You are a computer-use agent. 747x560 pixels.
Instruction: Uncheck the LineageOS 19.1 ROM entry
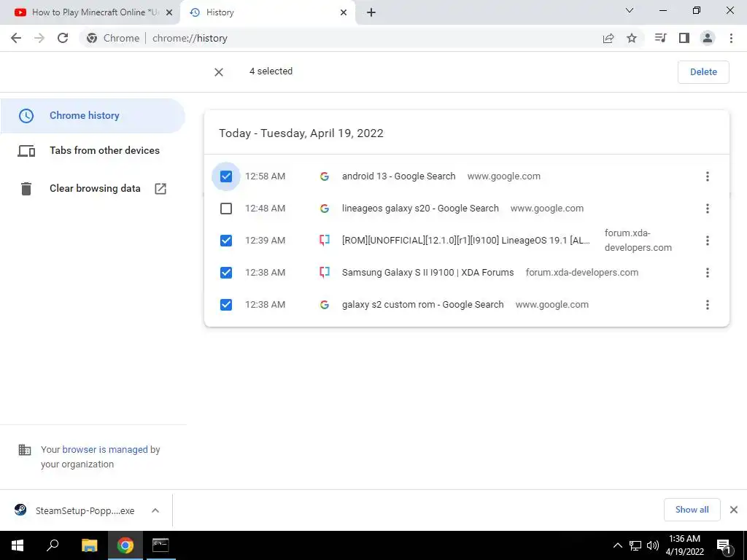click(226, 241)
